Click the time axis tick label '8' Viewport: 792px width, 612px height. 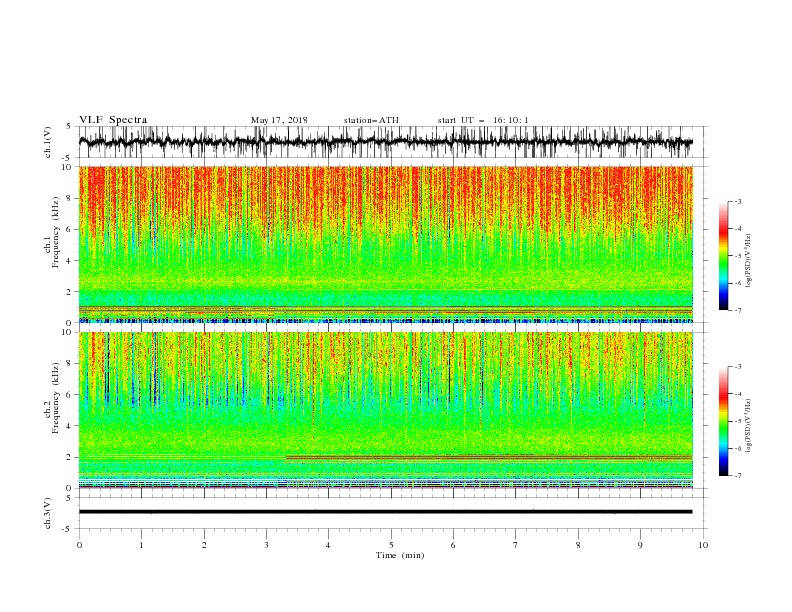[578, 545]
